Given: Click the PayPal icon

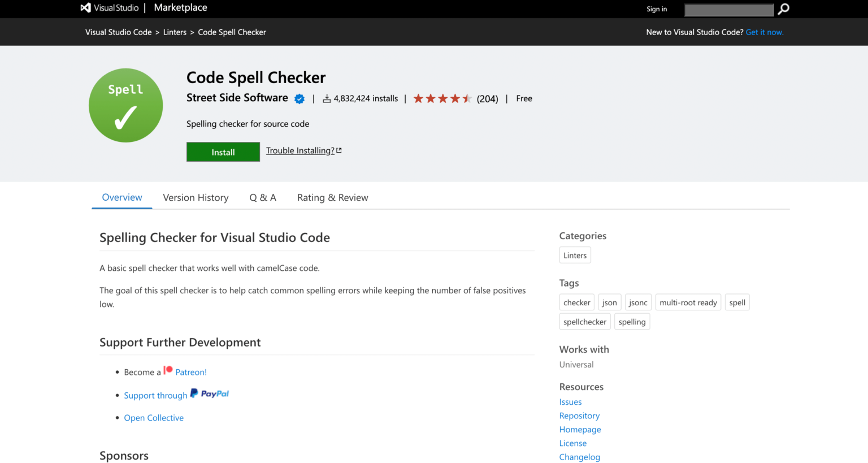Looking at the screenshot, I should 209,393.
